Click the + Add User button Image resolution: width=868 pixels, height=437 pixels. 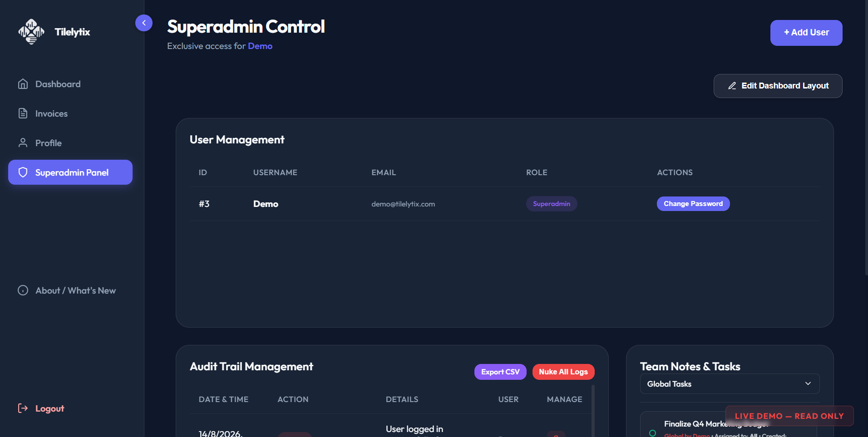click(x=806, y=33)
